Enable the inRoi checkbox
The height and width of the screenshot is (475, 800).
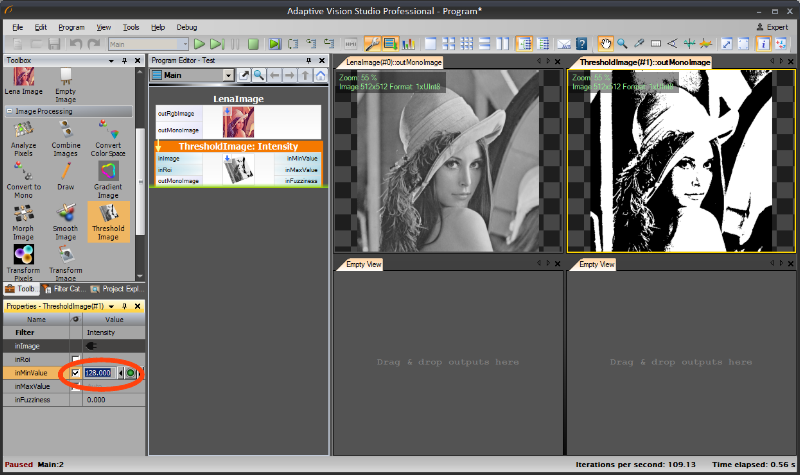coord(75,359)
